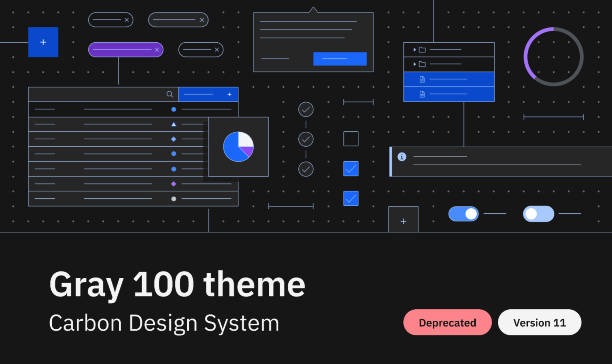Click the dark tile with plus sign near toggles
This screenshot has height=364, width=612.
403,219
